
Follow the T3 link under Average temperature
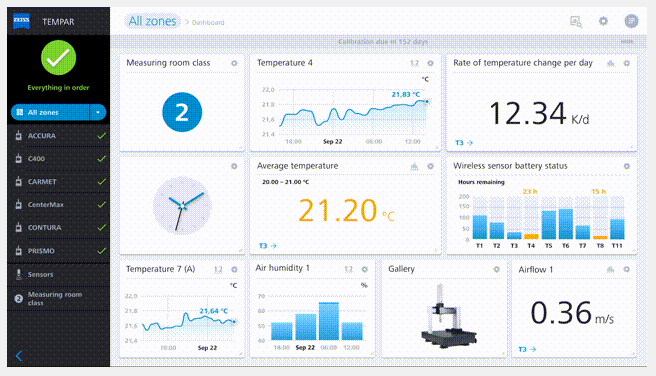point(267,246)
